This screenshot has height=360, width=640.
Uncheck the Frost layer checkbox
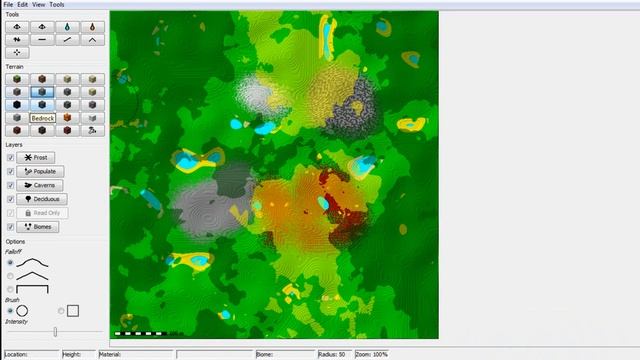coord(11,158)
